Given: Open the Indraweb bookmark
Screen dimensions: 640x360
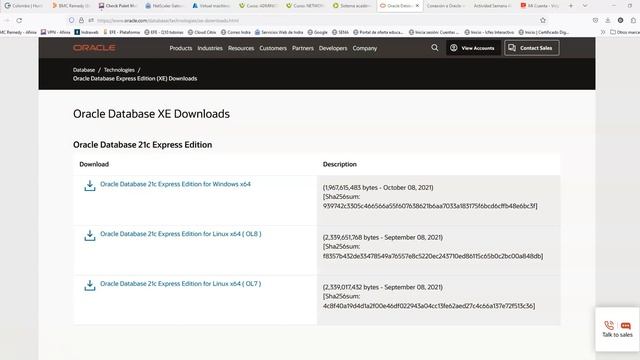Looking at the screenshot, I should click(x=87, y=32).
